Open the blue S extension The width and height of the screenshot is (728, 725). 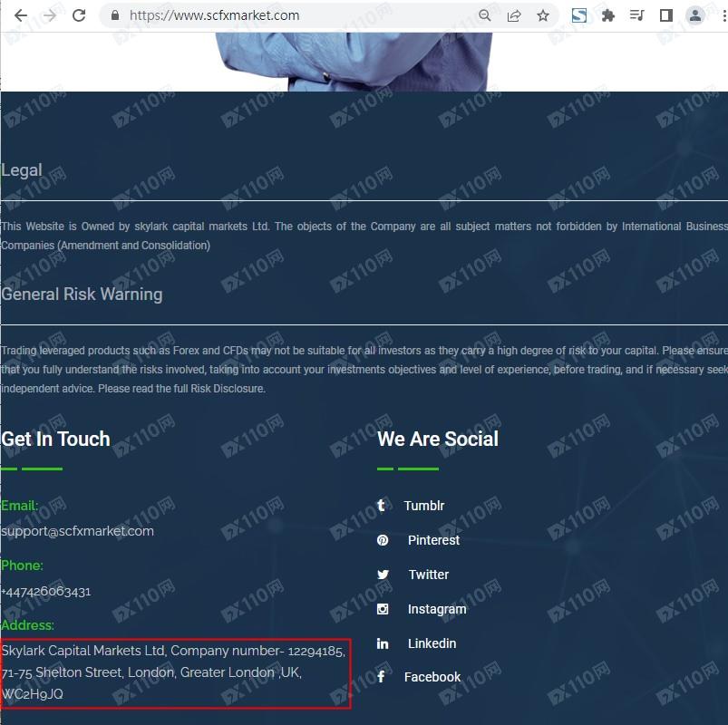579,15
